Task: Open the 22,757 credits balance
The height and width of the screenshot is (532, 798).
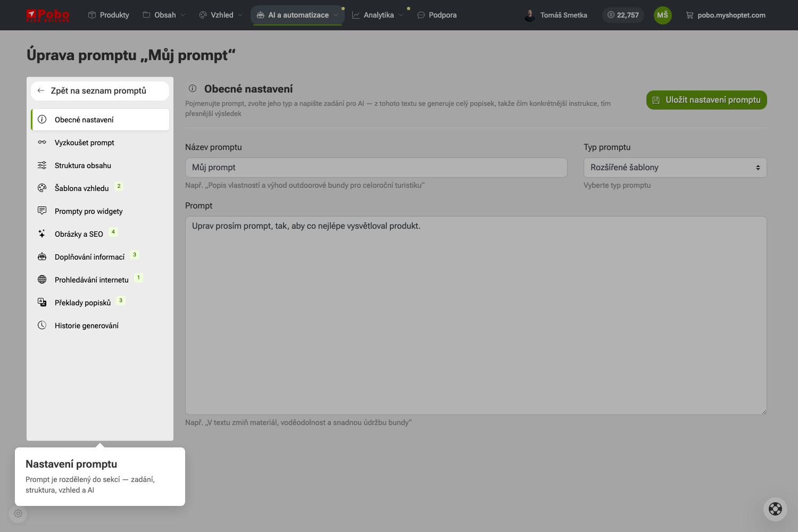Action: pyautogui.click(x=623, y=15)
